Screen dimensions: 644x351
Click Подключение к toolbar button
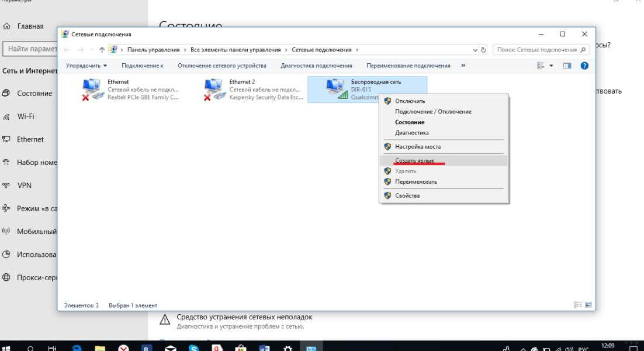coord(142,66)
